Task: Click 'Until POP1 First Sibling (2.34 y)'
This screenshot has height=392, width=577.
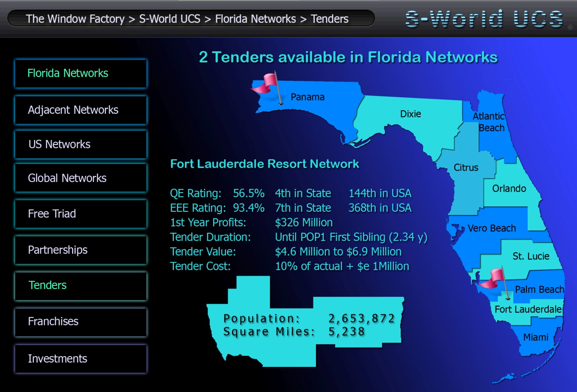Action: point(351,237)
